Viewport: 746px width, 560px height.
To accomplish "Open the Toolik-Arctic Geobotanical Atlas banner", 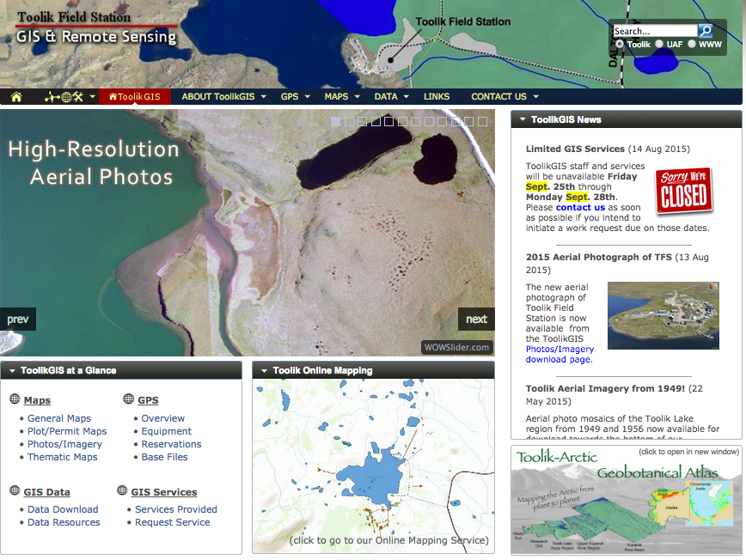I will 626,500.
